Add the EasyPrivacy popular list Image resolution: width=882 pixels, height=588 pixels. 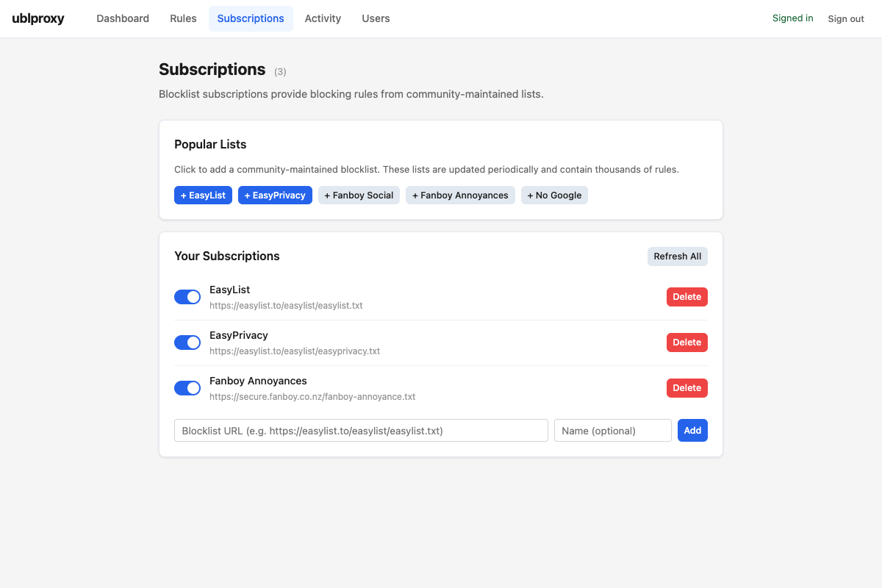tap(275, 196)
